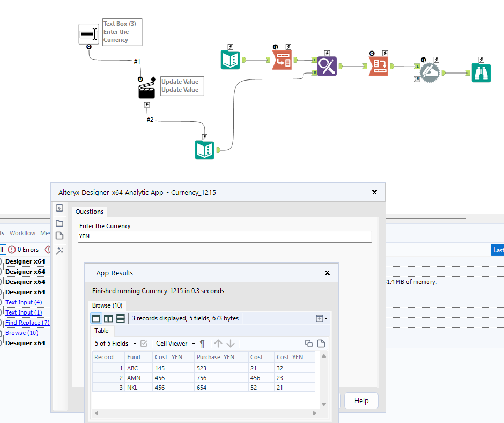Select the Table tab
Image resolution: width=504 pixels, height=423 pixels.
pos(101,331)
